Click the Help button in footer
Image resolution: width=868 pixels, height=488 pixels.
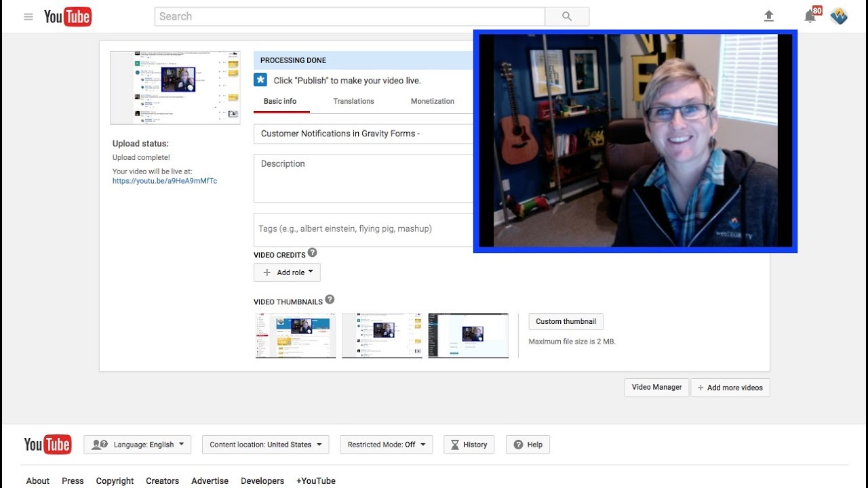528,445
